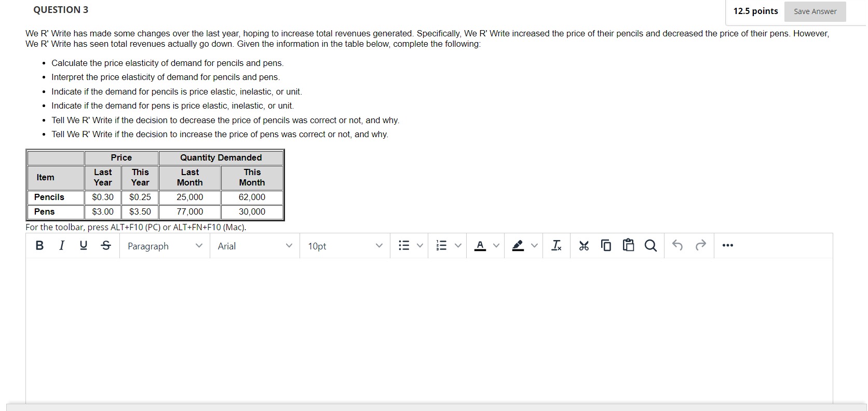Toggle italic formatting in editor toolbar
Viewport: 868px width, 411px height.
[x=62, y=246]
